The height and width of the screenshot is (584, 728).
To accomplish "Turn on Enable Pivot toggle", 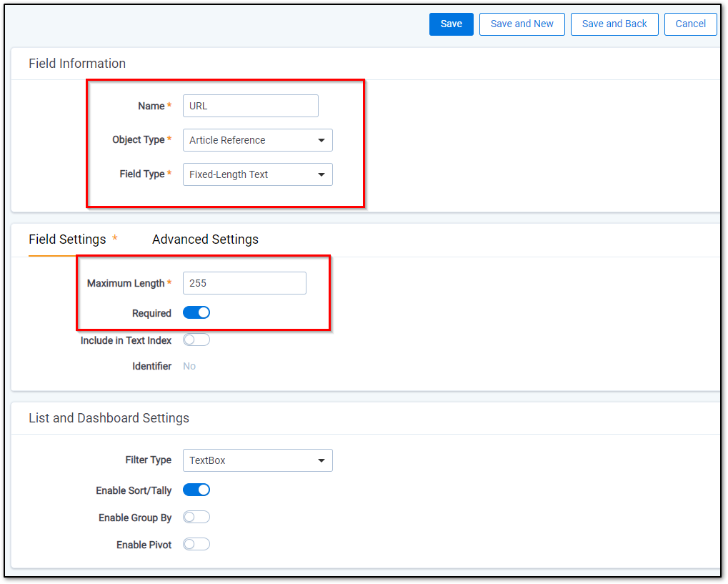I will tap(196, 544).
